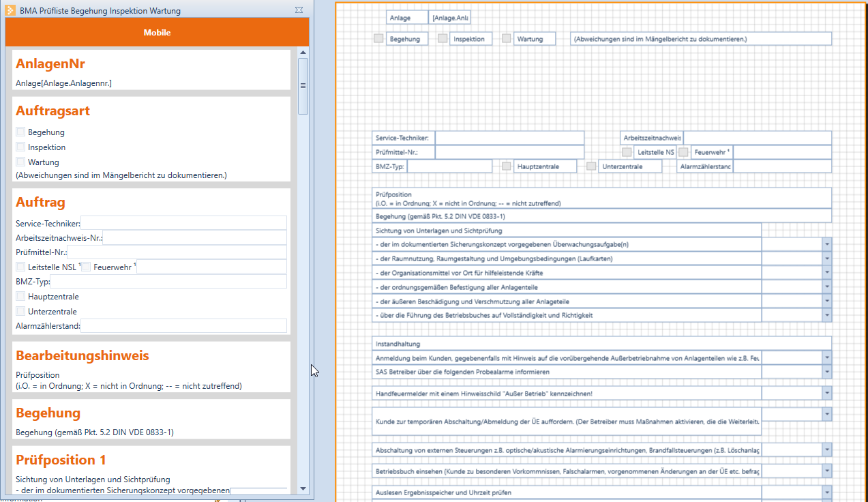This screenshot has height=502, width=868.
Task: Close the BMA Prüfliste preview panel
Action: coord(299,10)
